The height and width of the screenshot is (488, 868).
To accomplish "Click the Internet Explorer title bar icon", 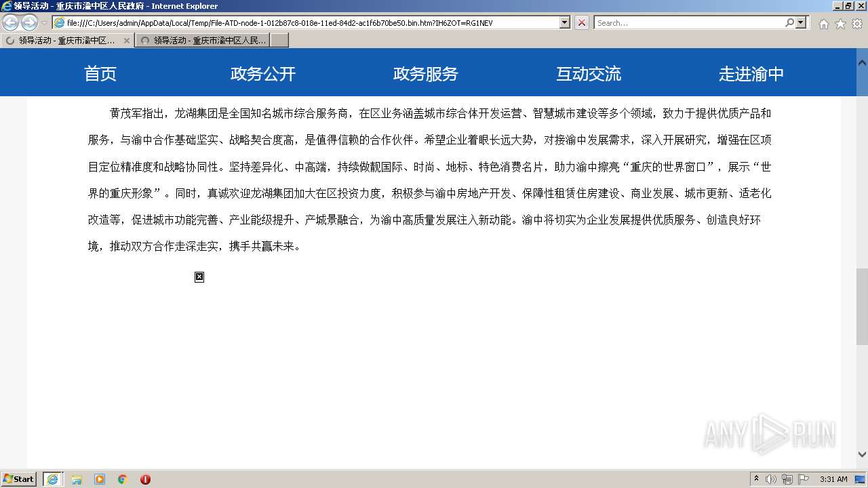I will [7, 6].
